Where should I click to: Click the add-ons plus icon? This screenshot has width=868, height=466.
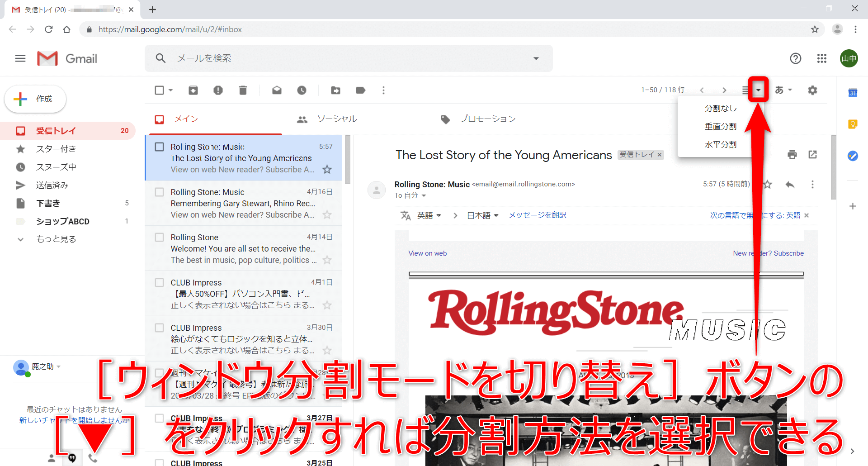click(x=853, y=206)
